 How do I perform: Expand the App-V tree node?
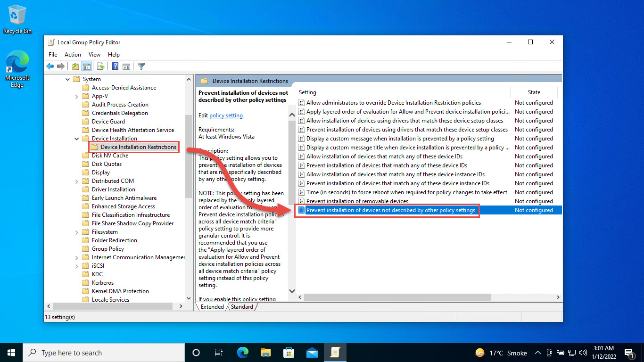pos(77,96)
